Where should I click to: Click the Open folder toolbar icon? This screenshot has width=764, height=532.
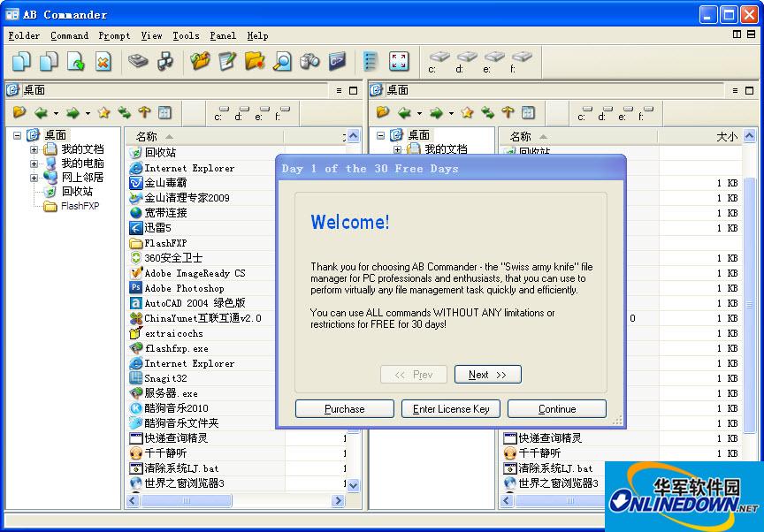click(200, 62)
